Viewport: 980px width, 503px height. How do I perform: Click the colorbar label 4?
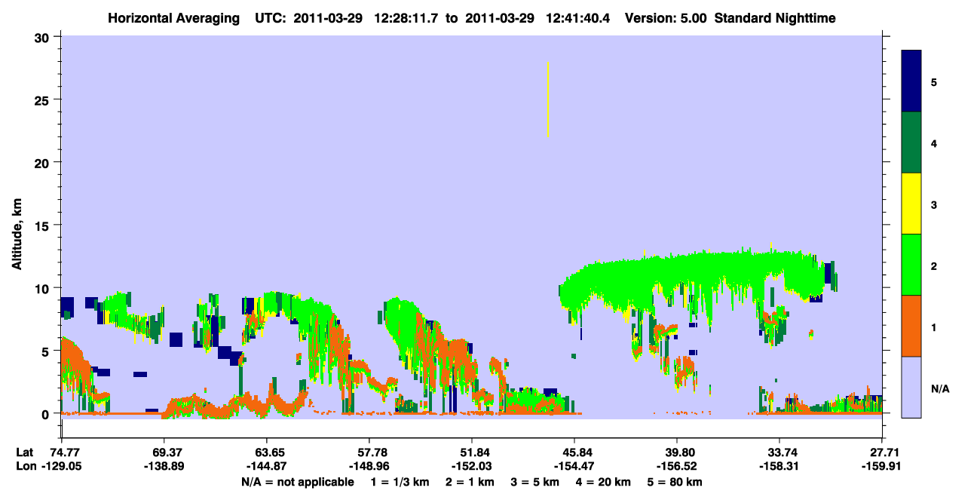click(934, 143)
